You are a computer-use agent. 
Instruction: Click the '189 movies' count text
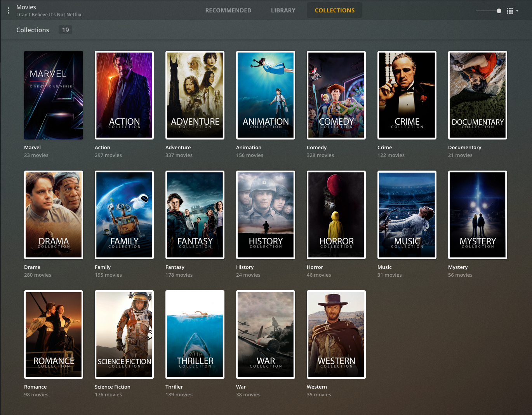pyautogui.click(x=179, y=395)
